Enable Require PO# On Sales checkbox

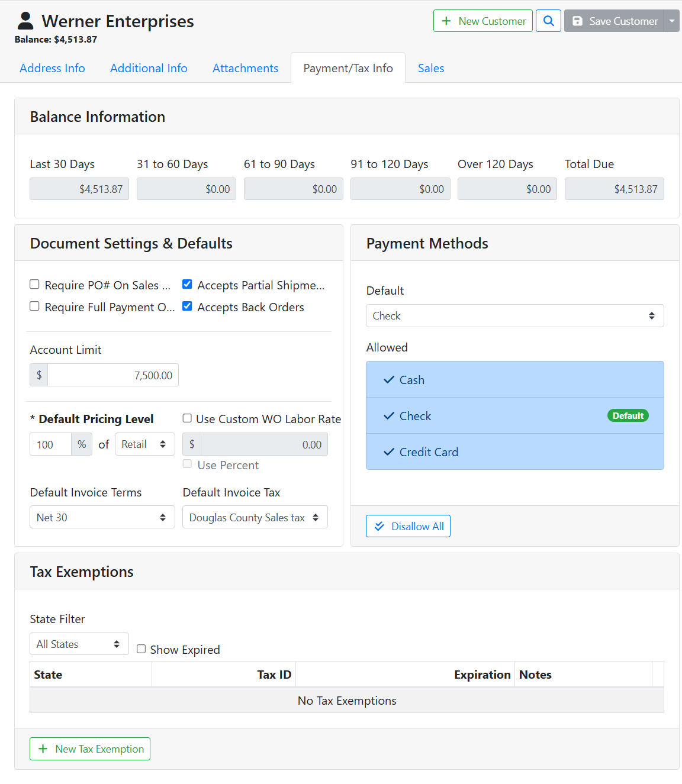click(x=35, y=285)
